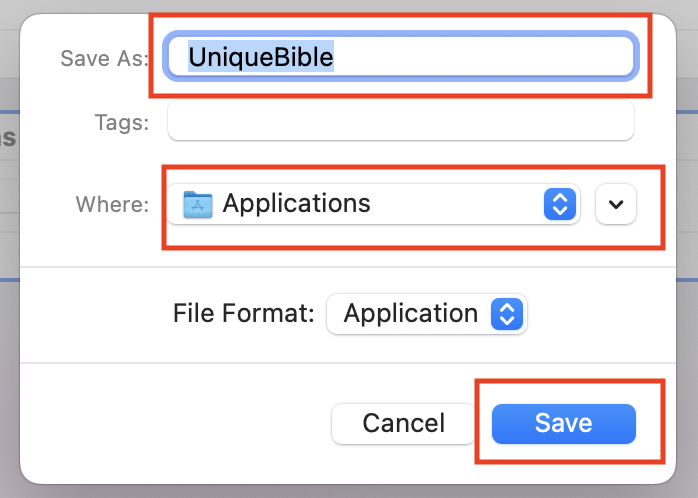Viewport: 698px width, 498px height.
Task: Open the File Format dropdown
Action: [x=426, y=314]
